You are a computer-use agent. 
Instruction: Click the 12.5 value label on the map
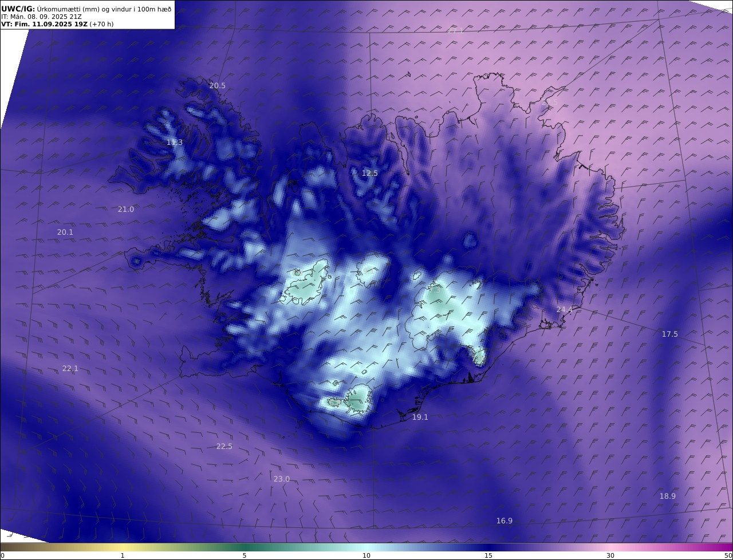tap(370, 173)
